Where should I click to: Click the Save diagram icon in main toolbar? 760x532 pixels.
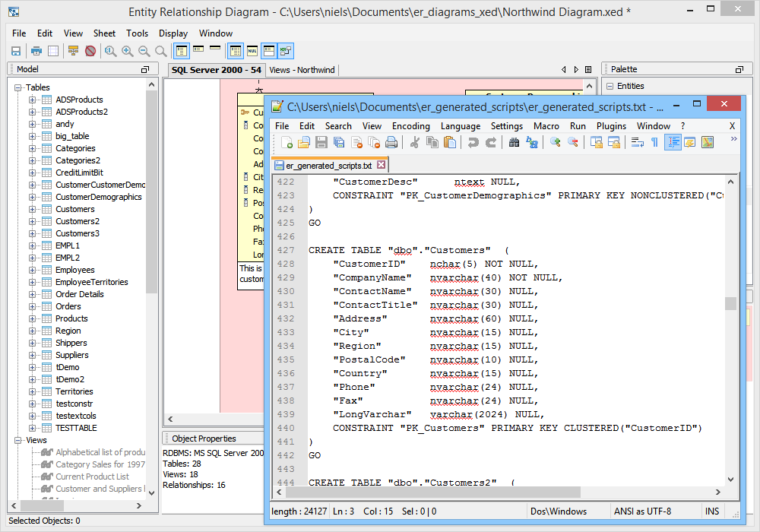click(15, 51)
